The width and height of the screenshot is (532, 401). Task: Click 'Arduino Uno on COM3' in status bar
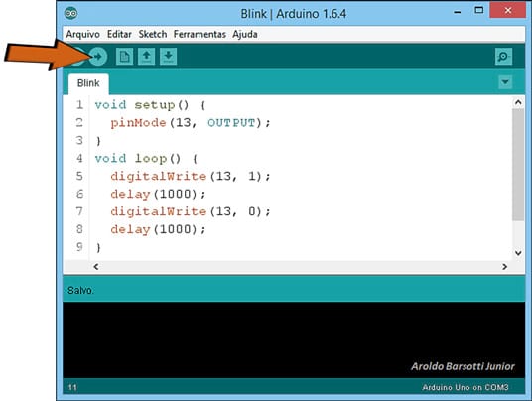tap(465, 387)
